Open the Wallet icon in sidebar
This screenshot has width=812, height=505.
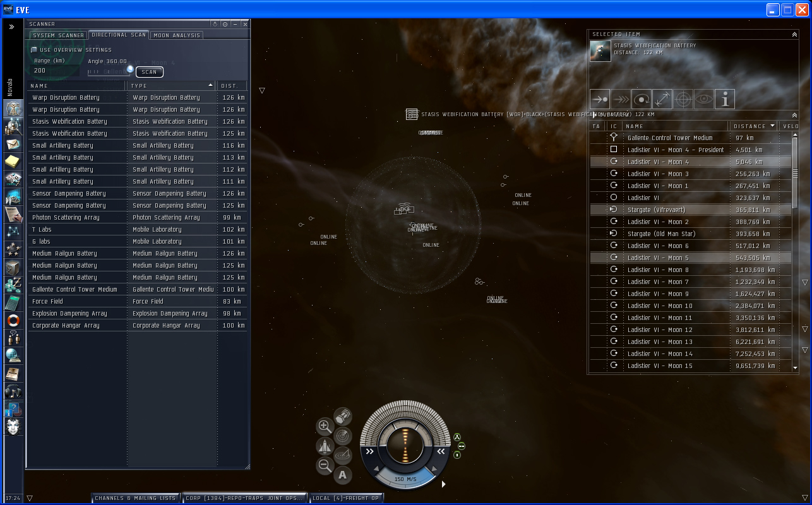click(13, 285)
